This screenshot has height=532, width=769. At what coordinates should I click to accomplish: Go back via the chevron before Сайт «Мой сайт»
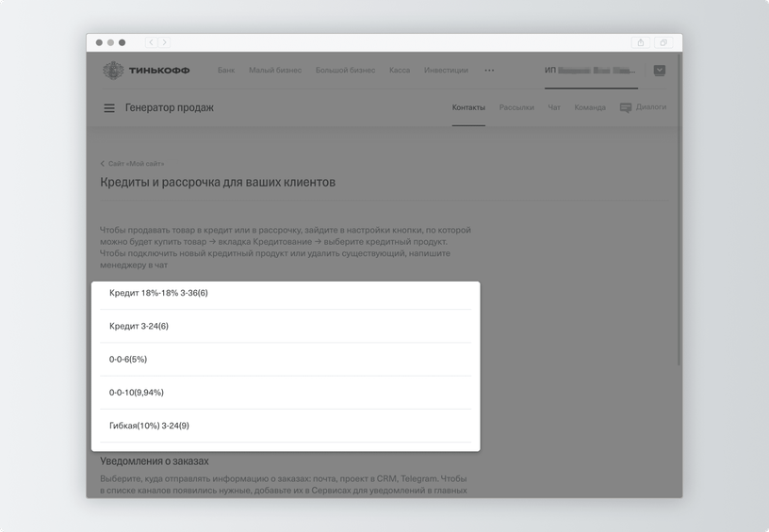[x=103, y=164]
